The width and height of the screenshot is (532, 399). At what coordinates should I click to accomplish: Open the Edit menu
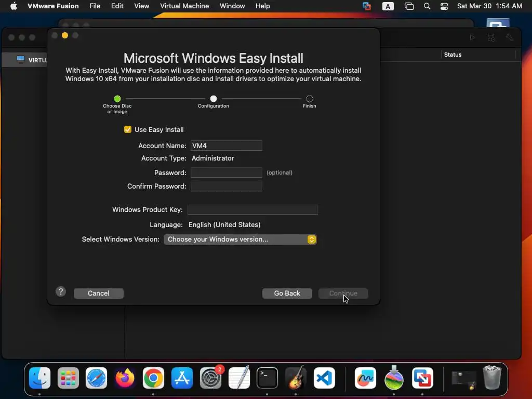(x=117, y=6)
